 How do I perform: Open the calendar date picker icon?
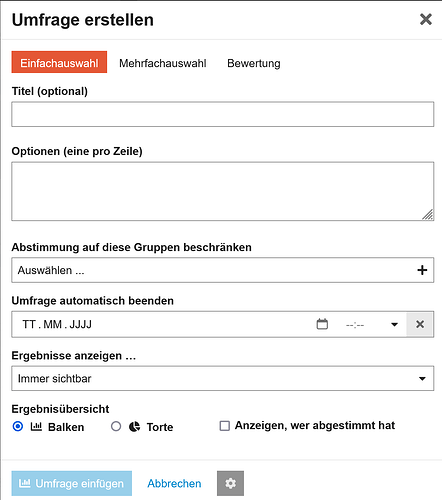(322, 324)
